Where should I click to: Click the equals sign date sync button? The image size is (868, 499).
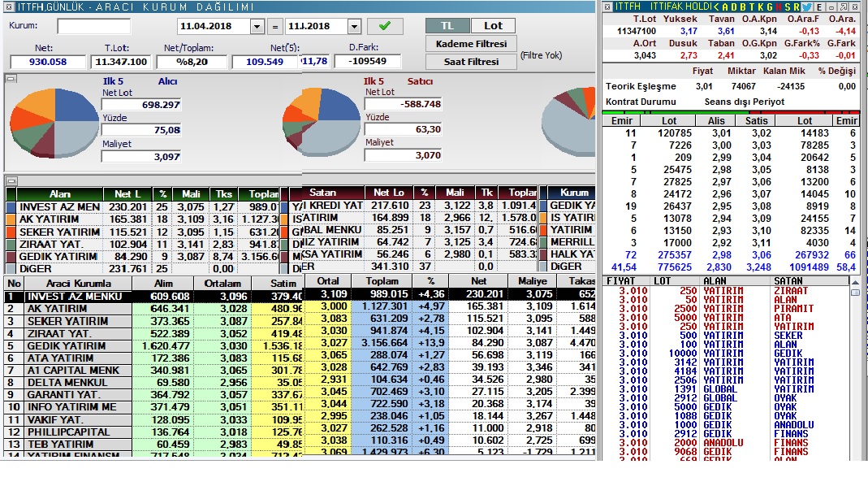[274, 26]
